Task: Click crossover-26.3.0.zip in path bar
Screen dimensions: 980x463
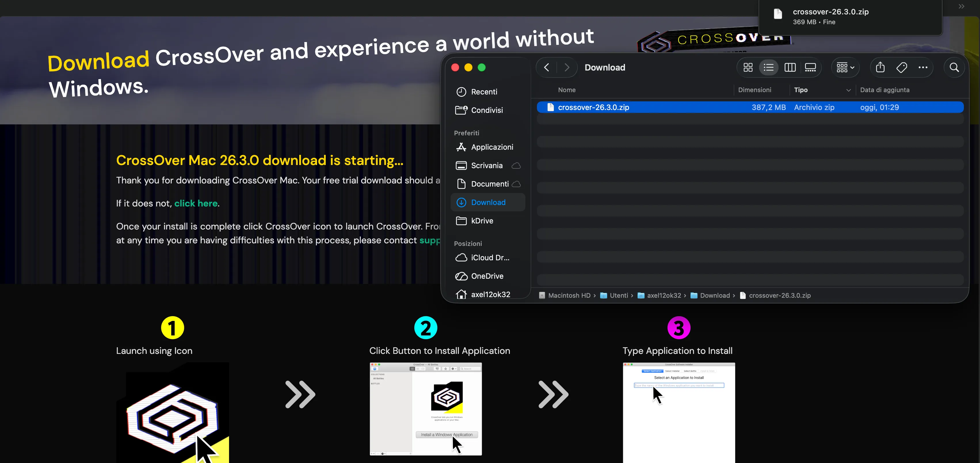Action: point(775,295)
